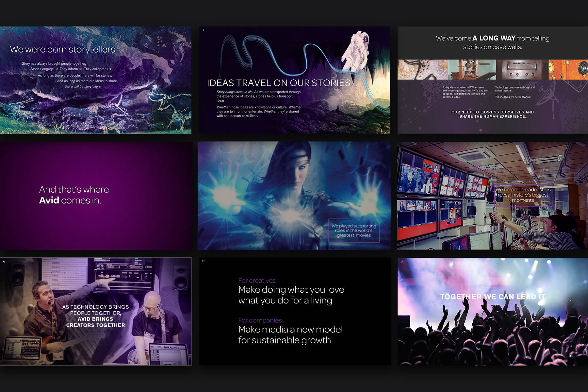Viewport: 588px width, 392px height.
Task: Click 'Make doing what you love' line
Action: coord(291,290)
